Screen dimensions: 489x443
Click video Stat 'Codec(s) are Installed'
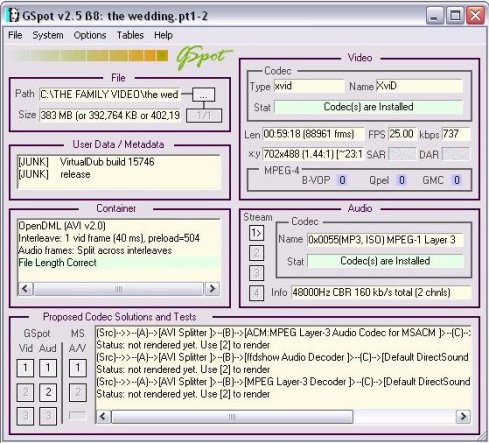click(x=368, y=107)
